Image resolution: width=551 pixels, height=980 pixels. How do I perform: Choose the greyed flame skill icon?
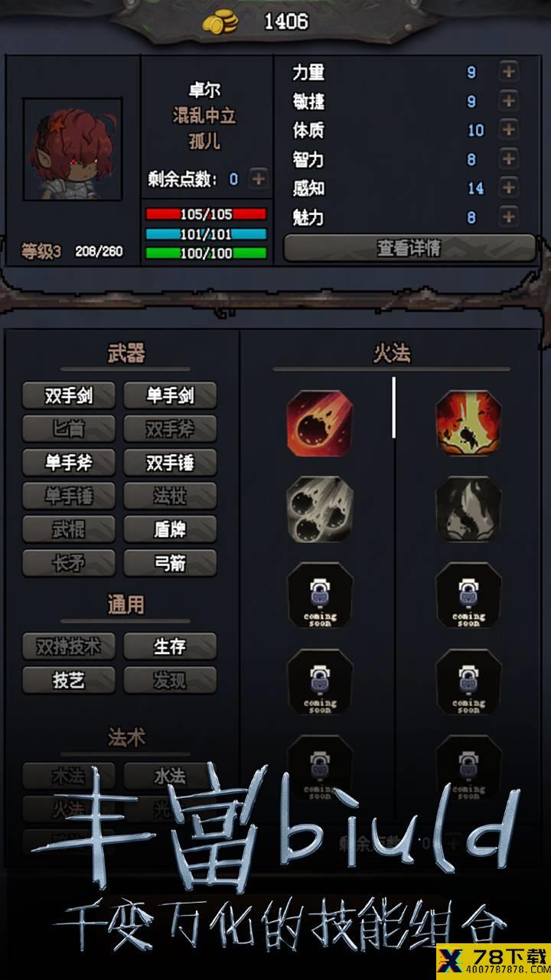pyautogui.click(x=468, y=509)
